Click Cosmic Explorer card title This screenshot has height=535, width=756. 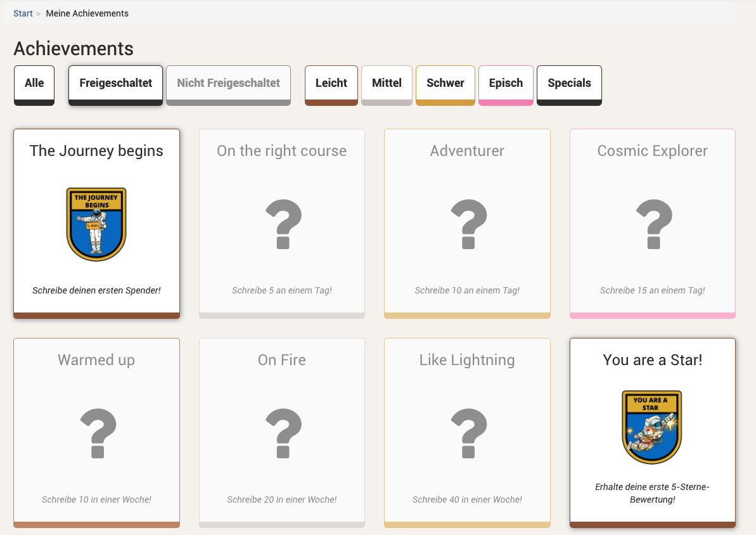point(652,150)
